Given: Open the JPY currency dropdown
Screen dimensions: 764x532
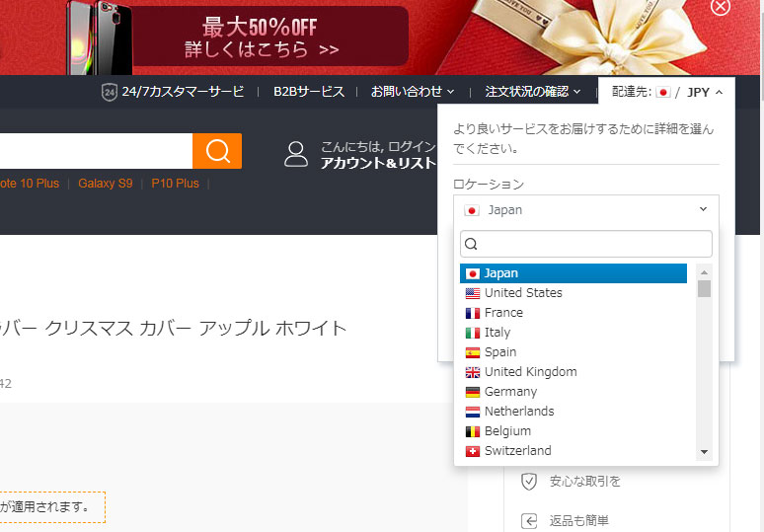Looking at the screenshot, I should (705, 92).
